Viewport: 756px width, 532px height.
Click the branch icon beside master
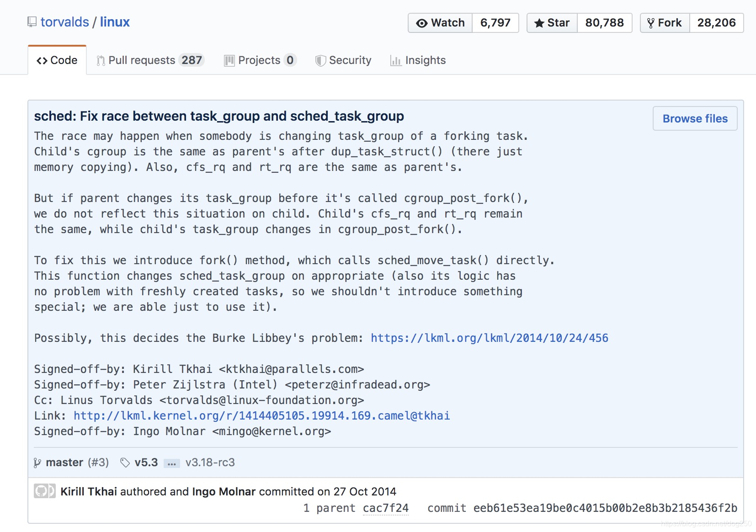pos(37,463)
